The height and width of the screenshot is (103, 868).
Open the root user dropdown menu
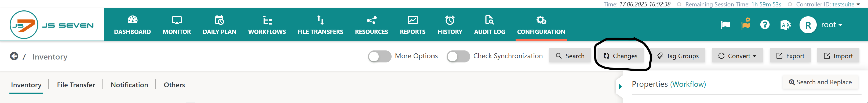831,25
